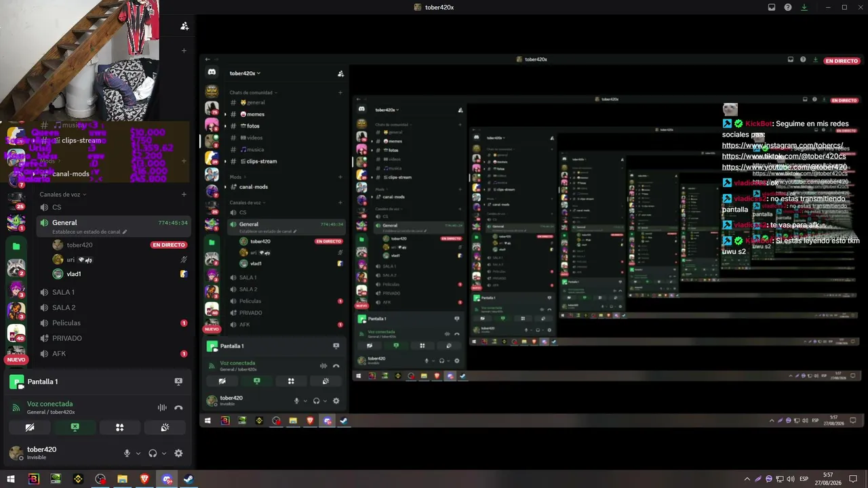Open the green server folder icon
Viewport: 868px width, 488px height.
16,247
